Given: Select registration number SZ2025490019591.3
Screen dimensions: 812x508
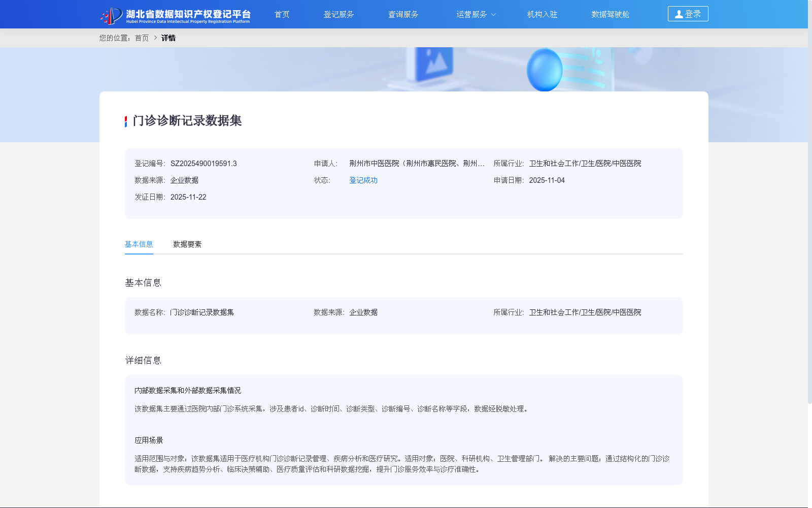Looking at the screenshot, I should pyautogui.click(x=204, y=164).
